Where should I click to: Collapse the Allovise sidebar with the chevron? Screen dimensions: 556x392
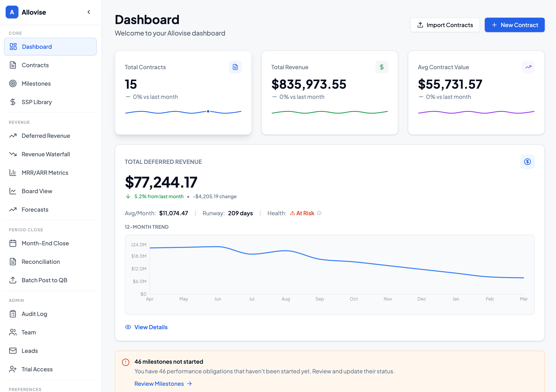tap(89, 12)
